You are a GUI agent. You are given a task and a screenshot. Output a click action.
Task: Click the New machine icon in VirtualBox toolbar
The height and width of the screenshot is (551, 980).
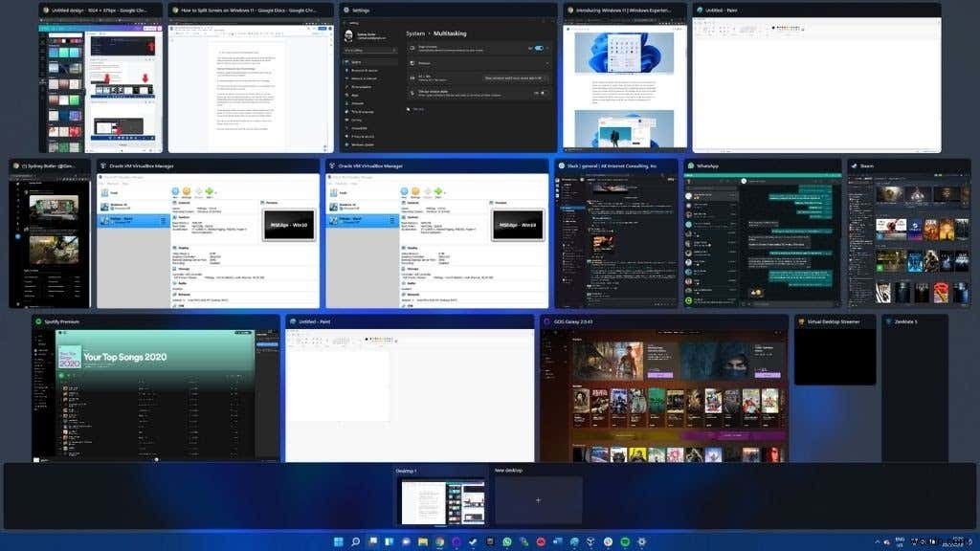175,191
